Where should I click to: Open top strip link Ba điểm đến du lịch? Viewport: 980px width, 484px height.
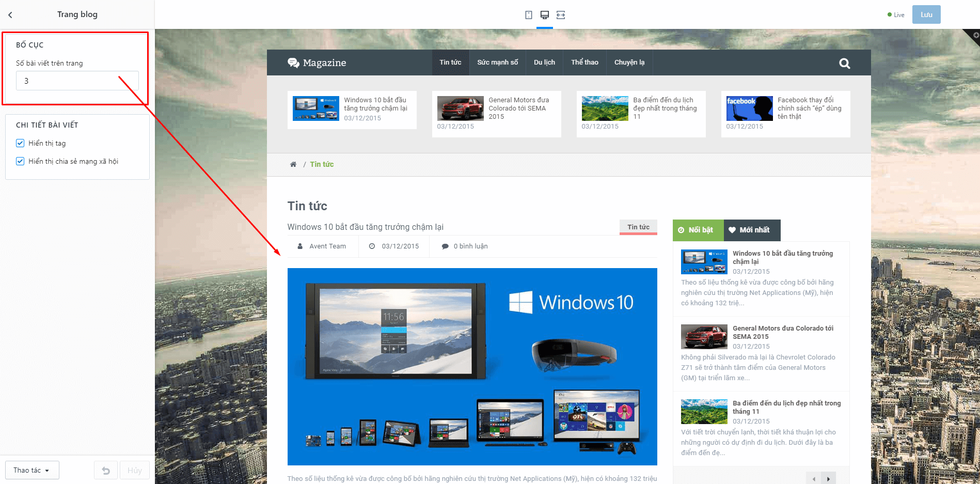(x=665, y=108)
